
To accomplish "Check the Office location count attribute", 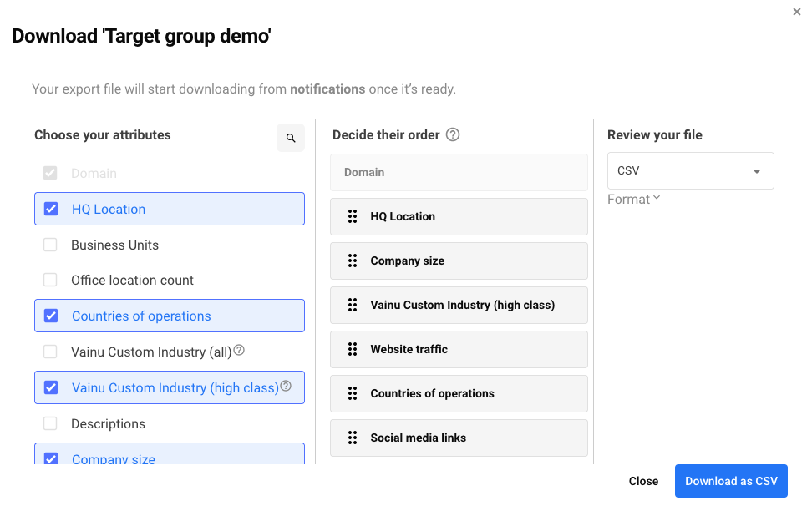I will 50,281.
